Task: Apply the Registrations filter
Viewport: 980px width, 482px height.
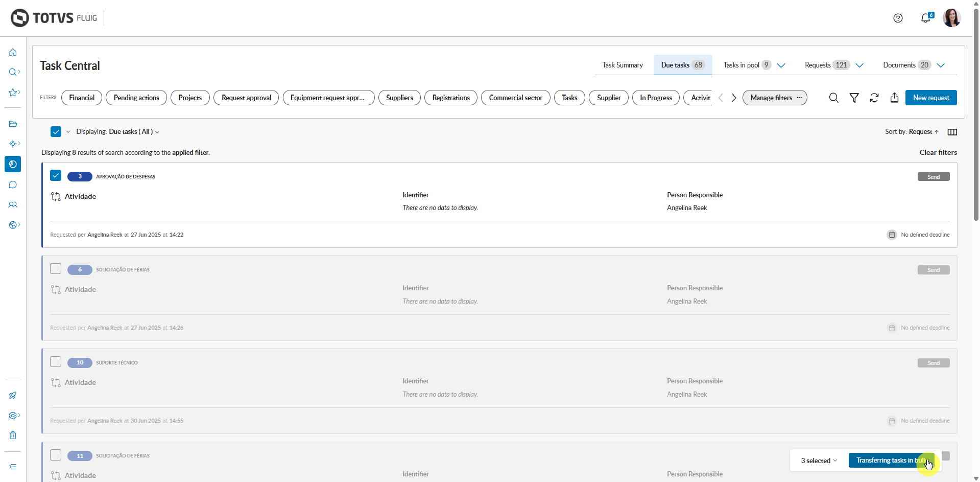Action: (x=451, y=98)
